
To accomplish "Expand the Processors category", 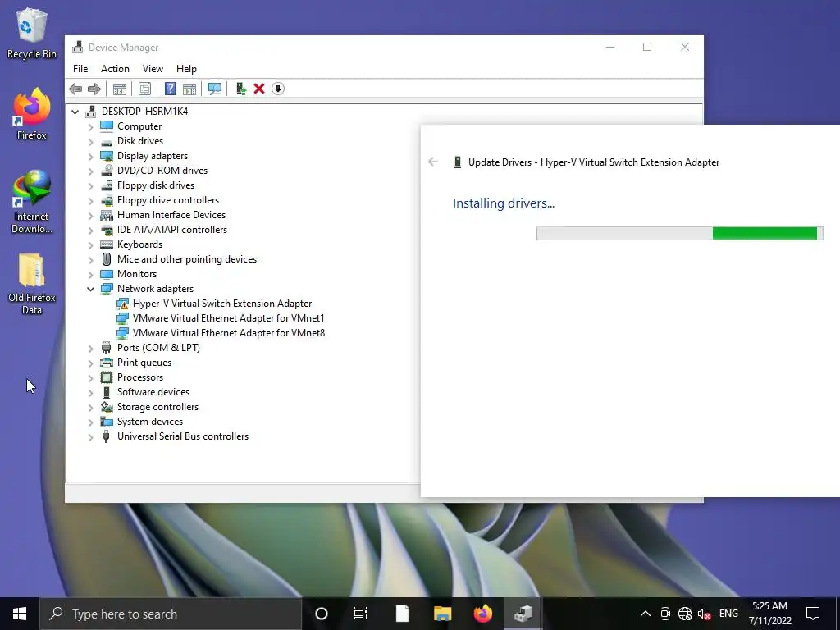I will point(90,377).
